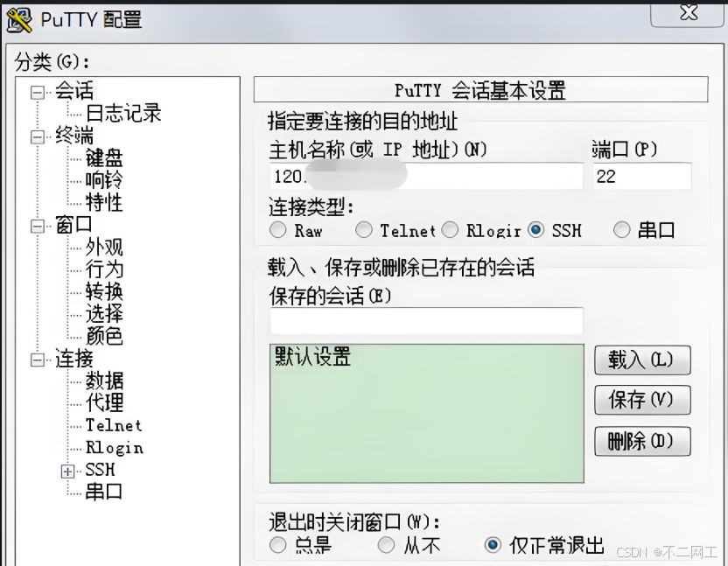
Task: Focus the host name or IP address field
Action: click(x=427, y=176)
